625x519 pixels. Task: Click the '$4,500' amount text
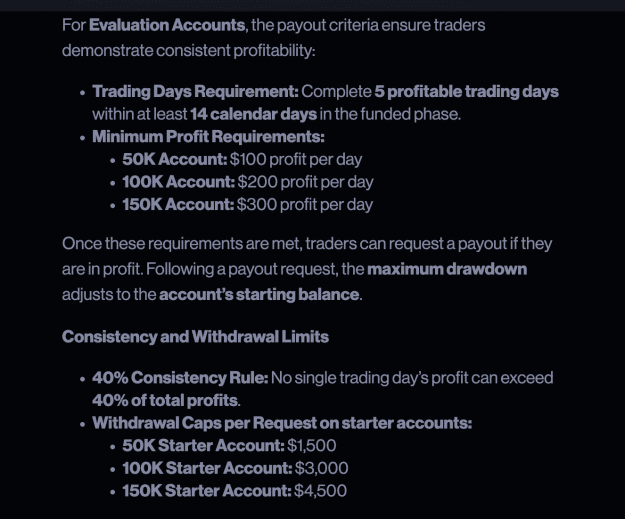320,491
